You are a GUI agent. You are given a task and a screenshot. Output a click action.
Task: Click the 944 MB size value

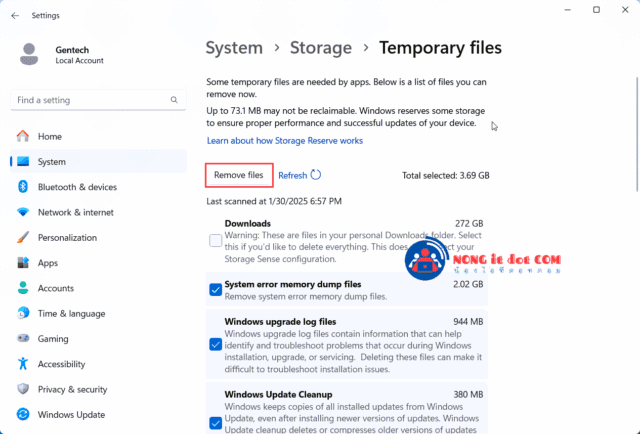[x=468, y=322]
